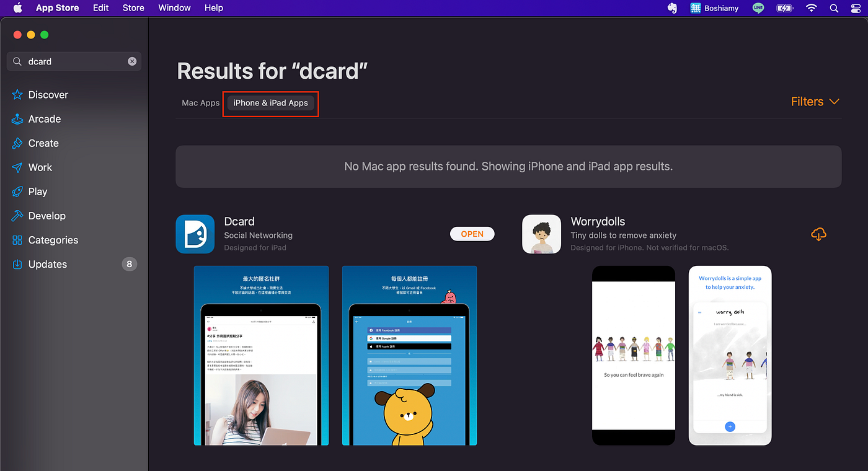The image size is (868, 471).
Task: Open the Window menu
Action: pyautogui.click(x=174, y=7)
